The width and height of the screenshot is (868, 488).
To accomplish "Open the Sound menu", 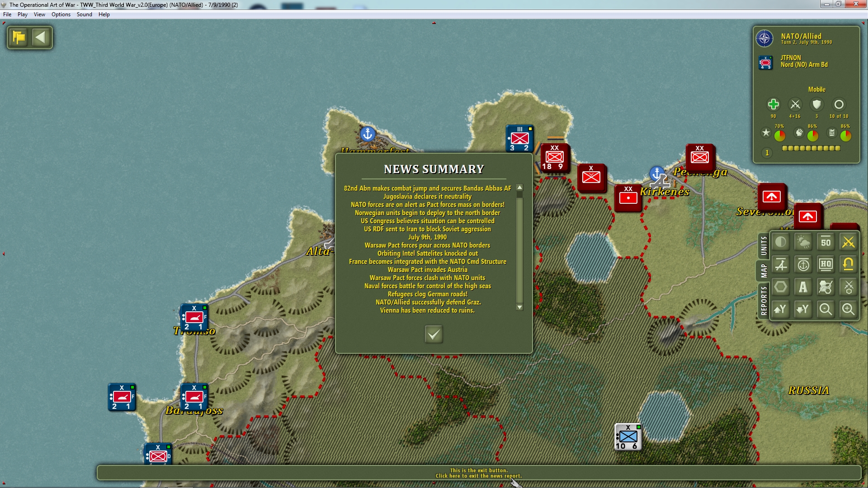I will click(x=85, y=14).
